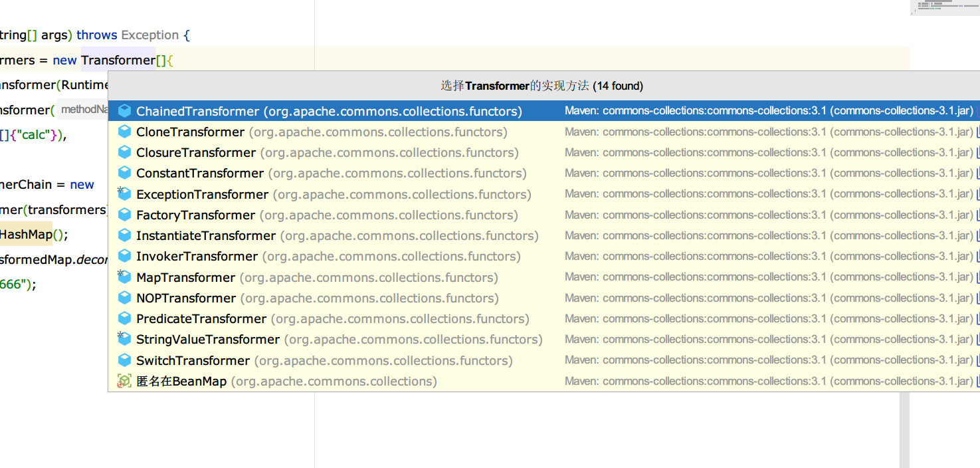Click the anonymous BeanMap class icon

click(124, 381)
